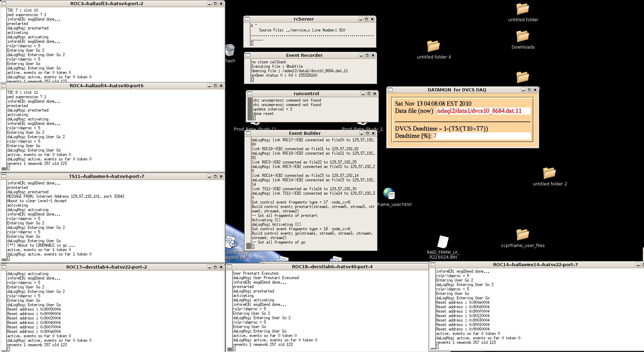644x352 pixels.
Task: Select the agade.pdf document icon
Action: coord(231,242)
